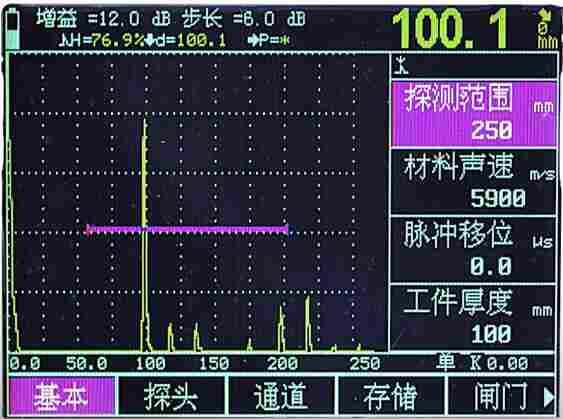
Task: Select the 脉冲移位 0.0 μs parameter
Action: [474, 249]
